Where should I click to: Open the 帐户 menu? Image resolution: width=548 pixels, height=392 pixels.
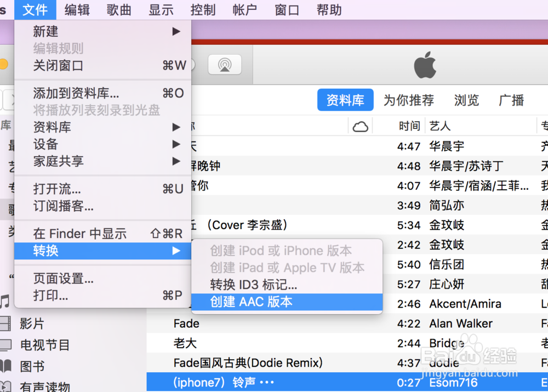(244, 10)
